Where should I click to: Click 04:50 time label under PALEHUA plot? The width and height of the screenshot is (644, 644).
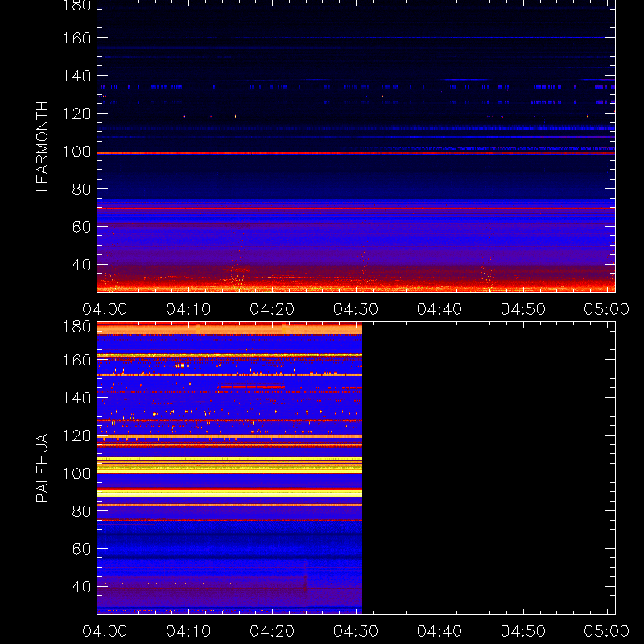523,631
